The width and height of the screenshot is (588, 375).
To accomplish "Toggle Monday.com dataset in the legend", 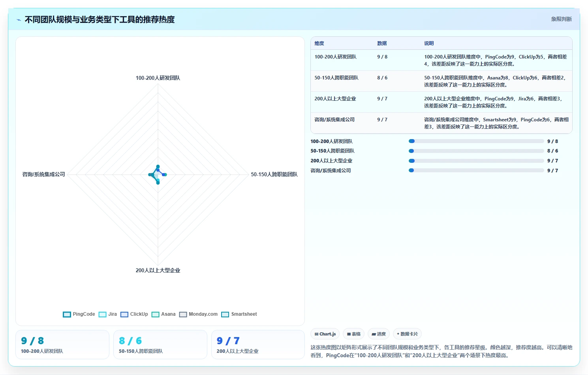I will [198, 315].
